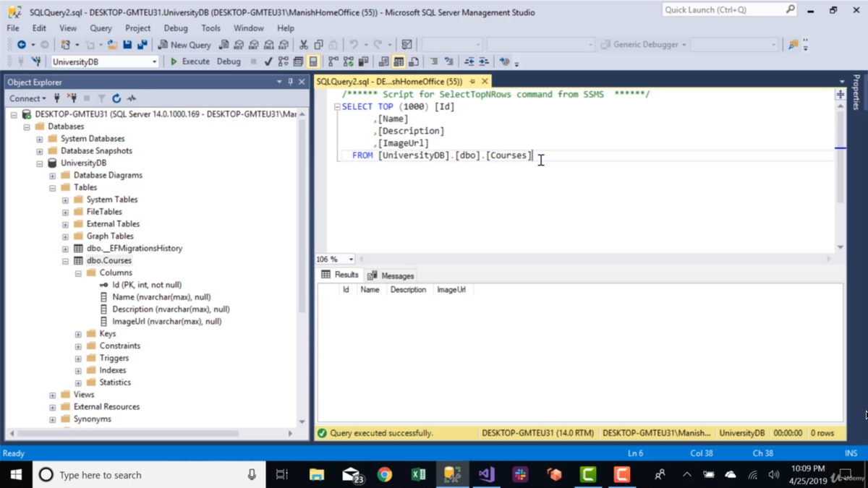Viewport: 868px width, 488px height.
Task: Switch to the Results tab
Action: (340, 275)
